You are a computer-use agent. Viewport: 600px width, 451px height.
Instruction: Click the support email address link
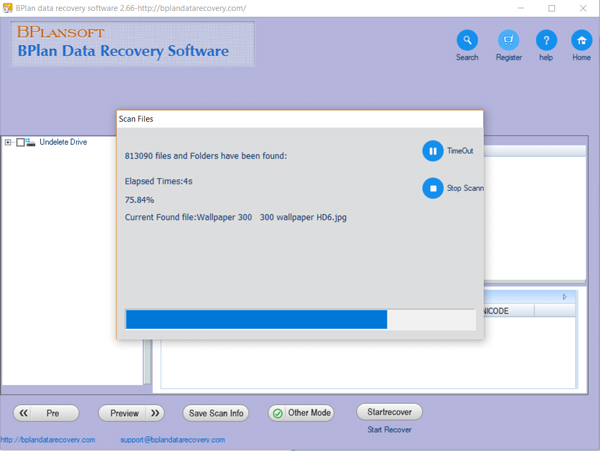pos(179,440)
